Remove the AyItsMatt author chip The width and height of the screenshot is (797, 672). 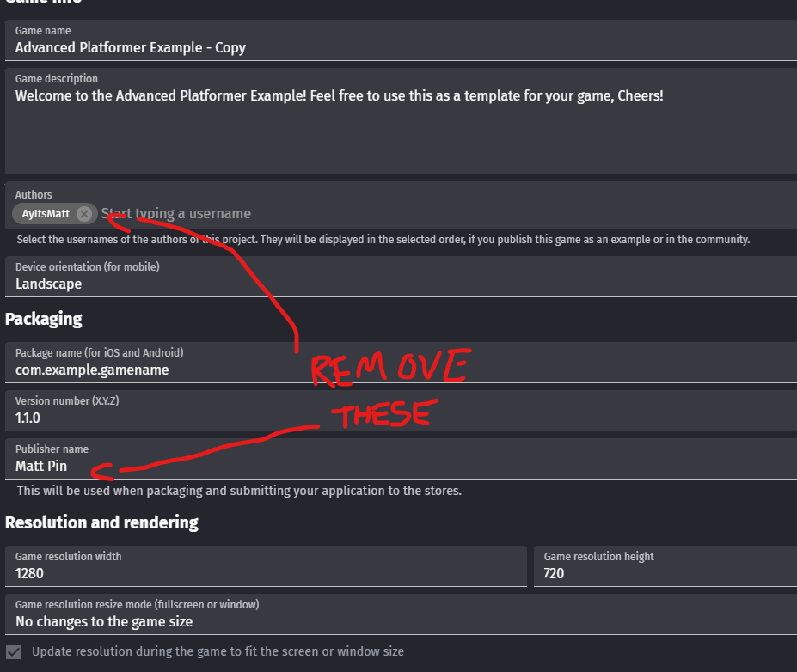84,214
